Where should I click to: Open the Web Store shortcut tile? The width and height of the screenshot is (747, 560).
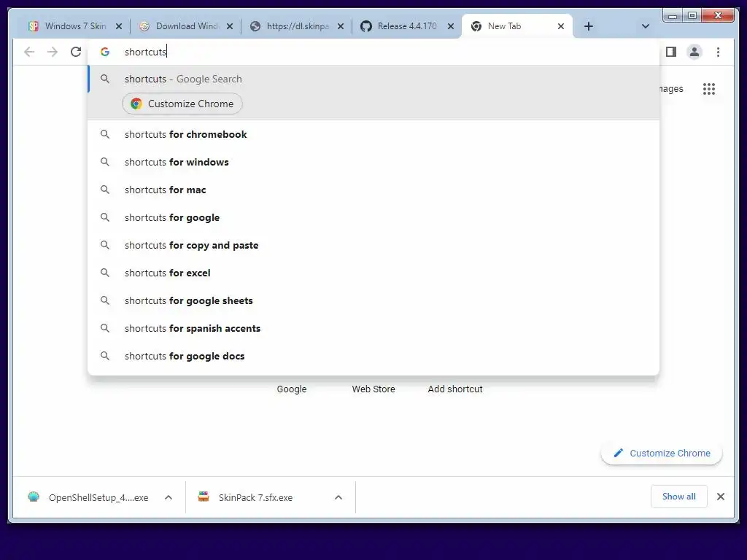pyautogui.click(x=373, y=389)
